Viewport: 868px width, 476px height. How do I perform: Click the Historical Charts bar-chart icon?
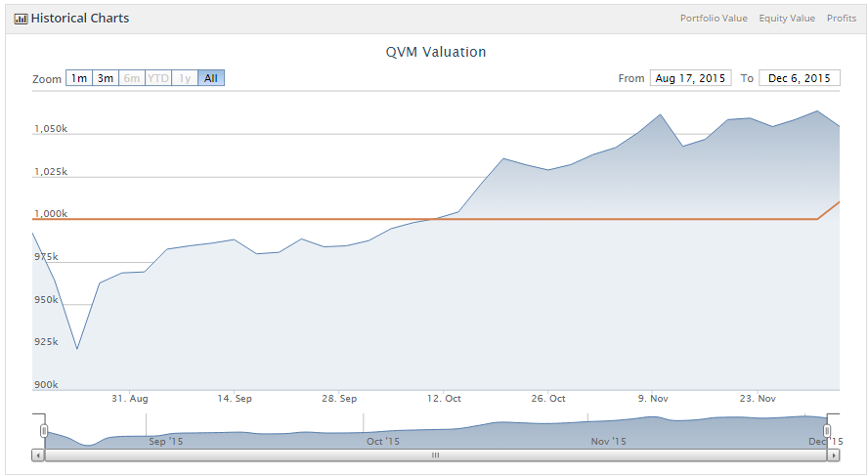click(x=22, y=19)
